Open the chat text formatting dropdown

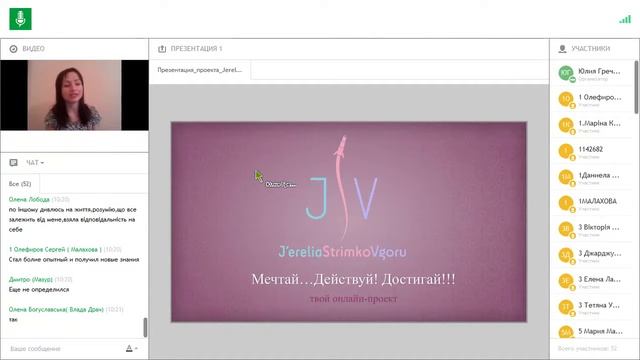pos(131,348)
